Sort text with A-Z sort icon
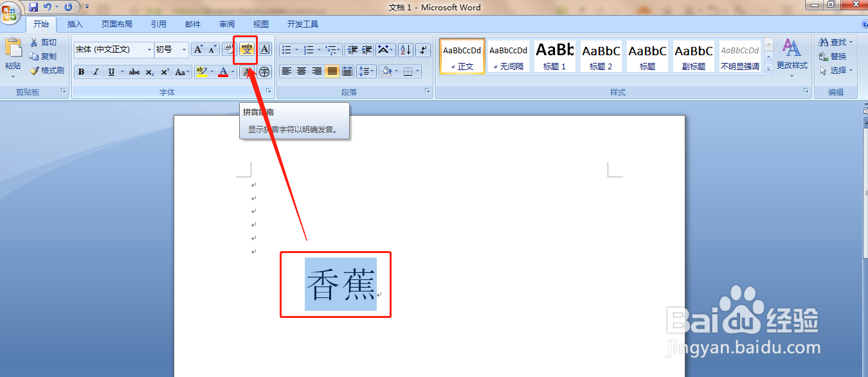868x377 pixels. click(x=406, y=49)
